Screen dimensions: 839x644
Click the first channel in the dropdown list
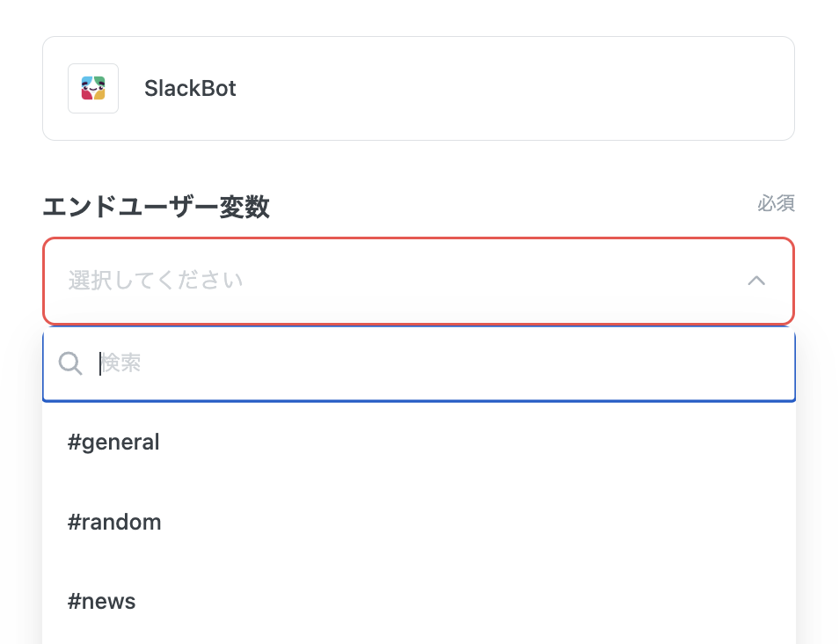[x=113, y=442]
